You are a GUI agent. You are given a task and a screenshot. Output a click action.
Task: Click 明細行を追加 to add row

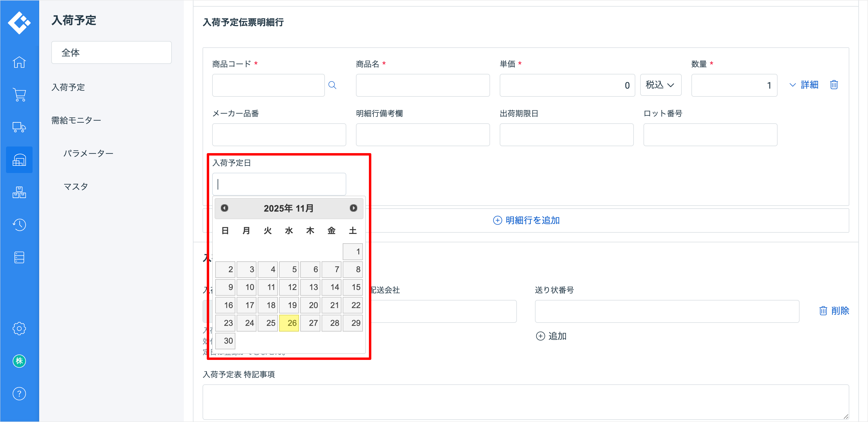point(526,220)
